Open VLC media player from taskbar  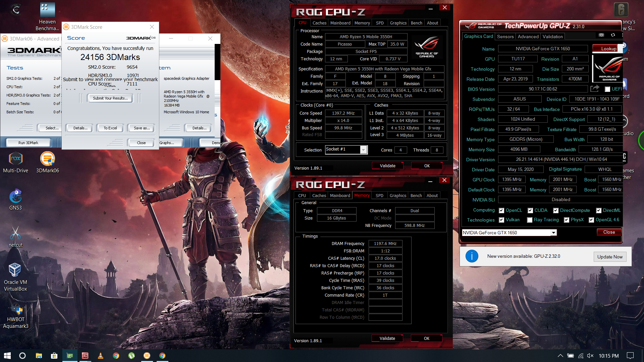(x=101, y=356)
